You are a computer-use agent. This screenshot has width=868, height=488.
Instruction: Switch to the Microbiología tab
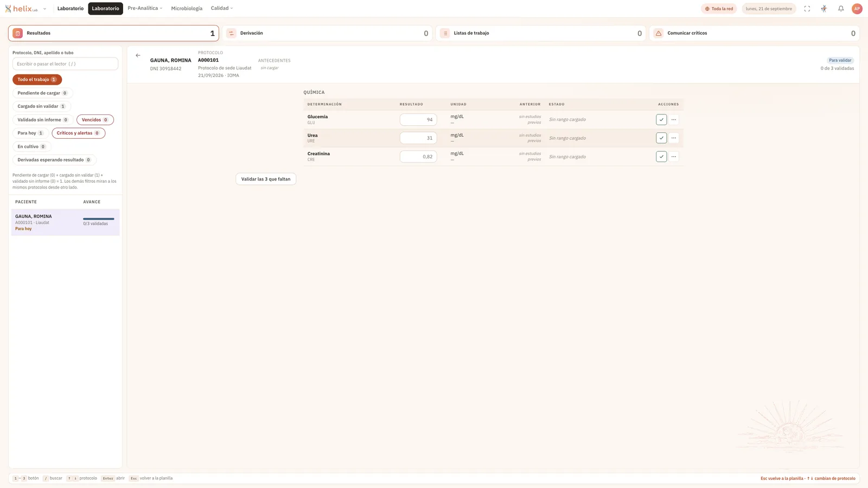click(187, 9)
